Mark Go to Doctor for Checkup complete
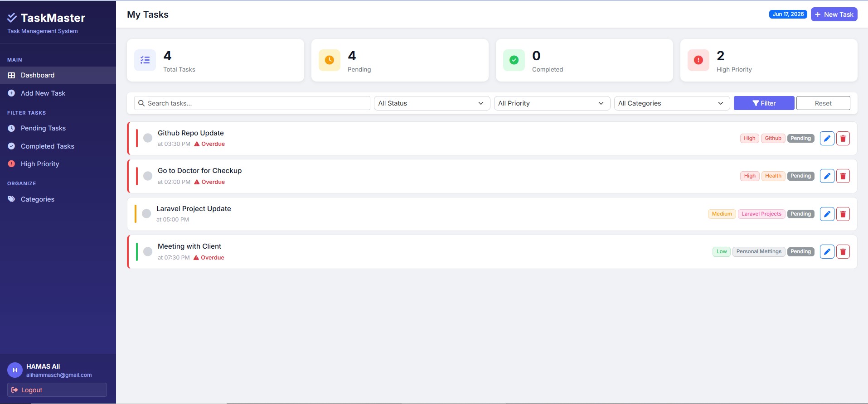Image resolution: width=868 pixels, height=404 pixels. click(x=148, y=176)
